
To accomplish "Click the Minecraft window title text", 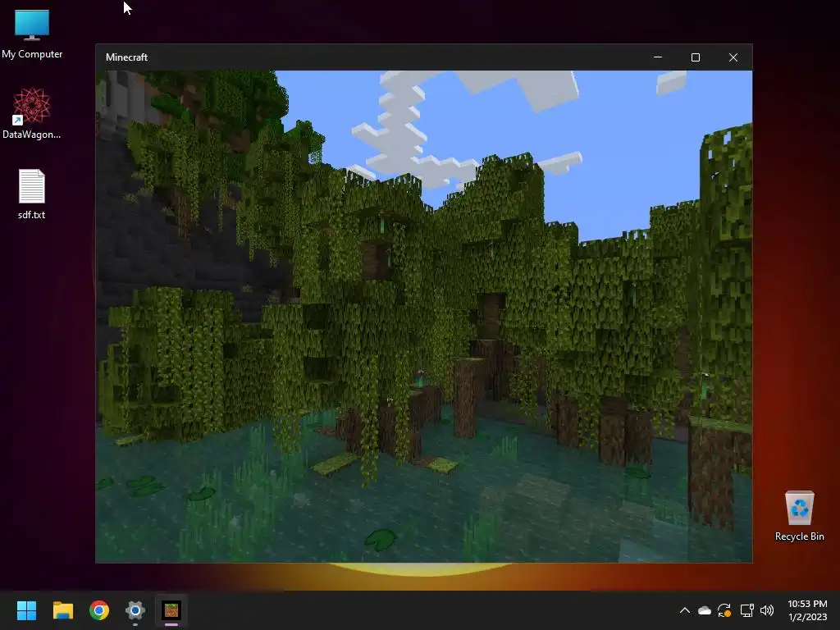I will click(126, 57).
